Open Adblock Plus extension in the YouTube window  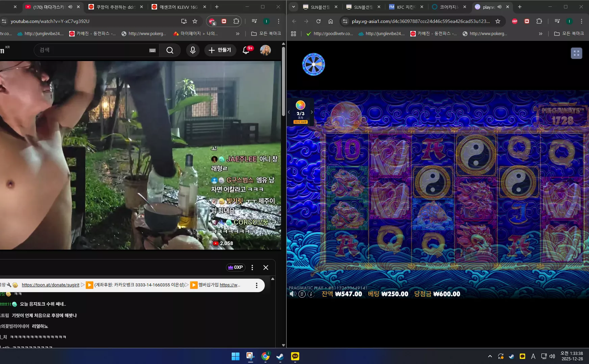point(212,21)
